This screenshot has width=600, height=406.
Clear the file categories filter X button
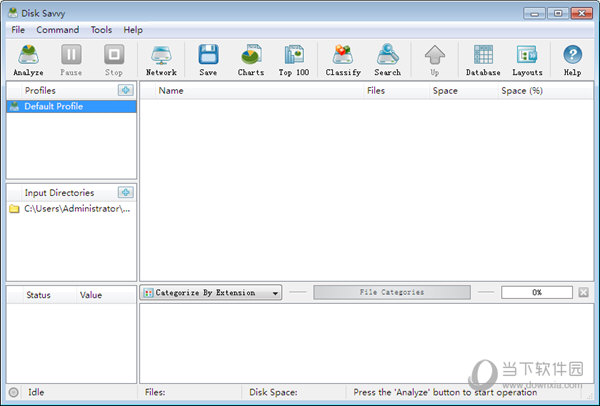[x=584, y=292]
